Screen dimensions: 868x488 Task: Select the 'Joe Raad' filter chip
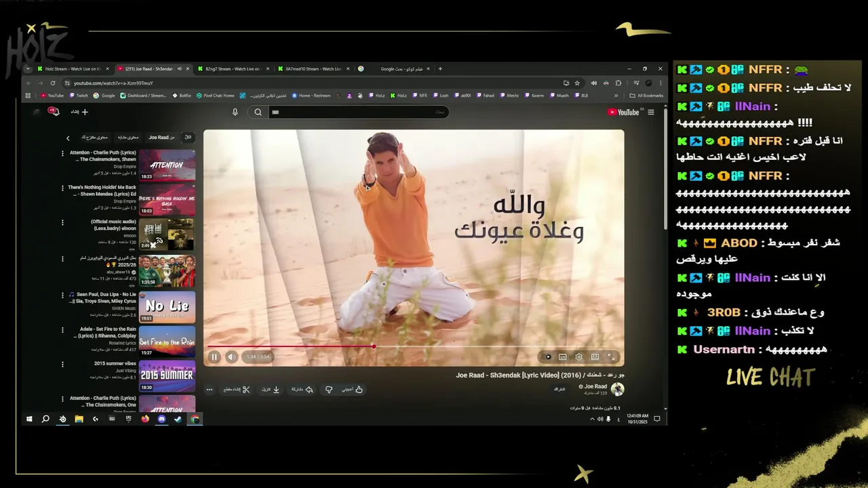coord(161,138)
